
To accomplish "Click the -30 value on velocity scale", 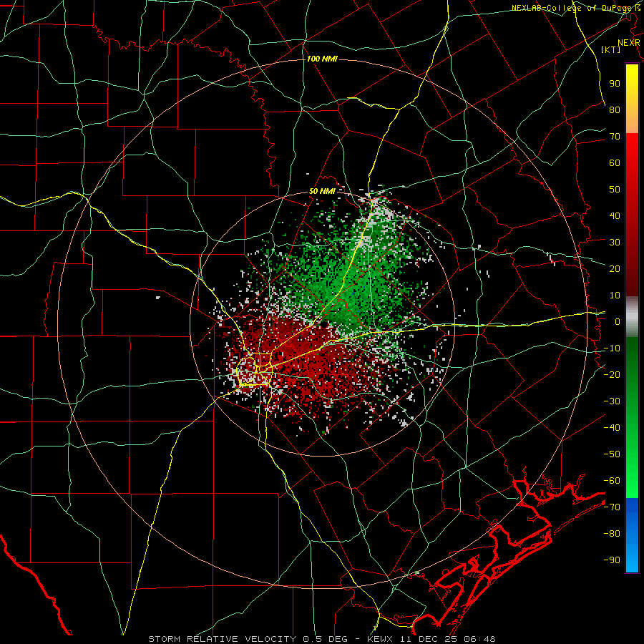I will coord(612,401).
